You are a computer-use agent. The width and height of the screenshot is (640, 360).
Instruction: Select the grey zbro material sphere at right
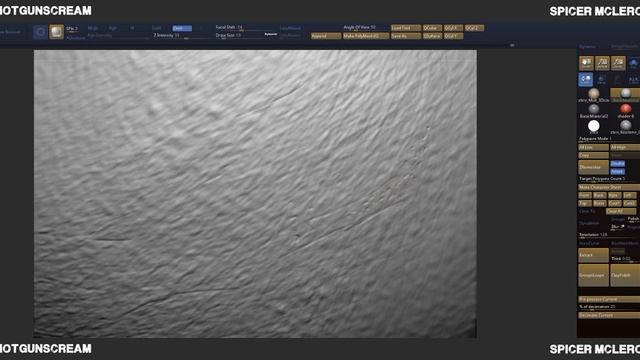625,127
